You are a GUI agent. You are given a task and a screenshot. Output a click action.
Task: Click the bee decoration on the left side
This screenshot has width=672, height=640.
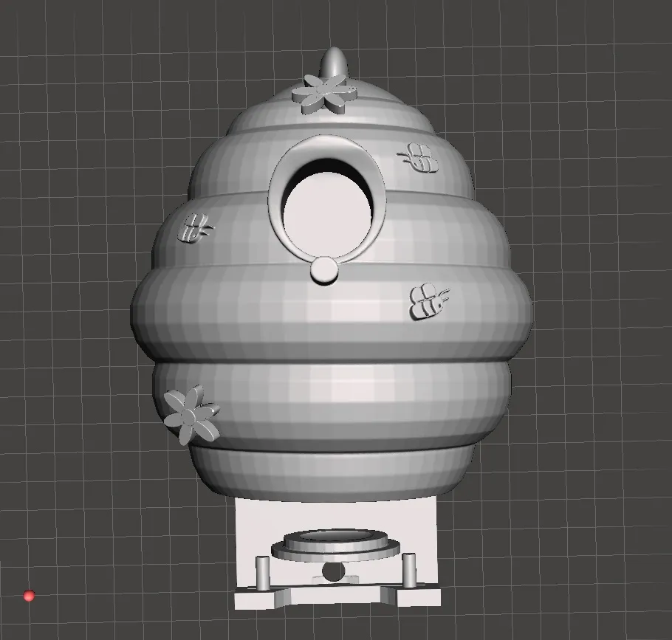[x=194, y=227]
